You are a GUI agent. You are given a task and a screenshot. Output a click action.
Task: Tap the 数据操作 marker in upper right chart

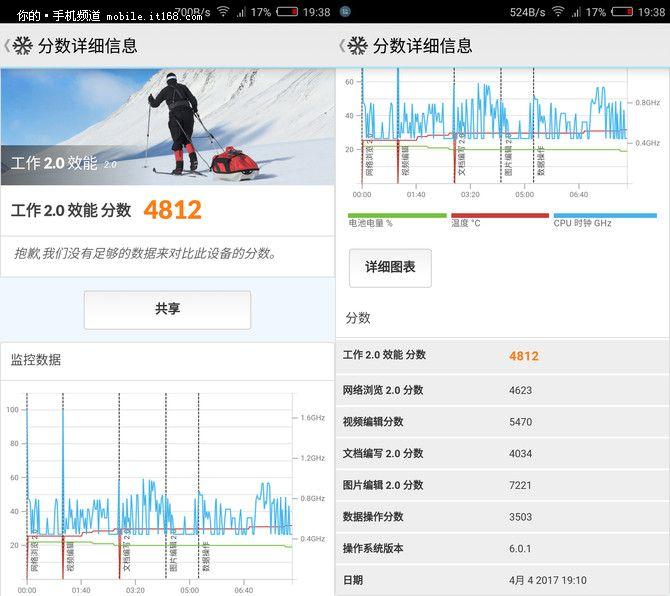coord(541,161)
